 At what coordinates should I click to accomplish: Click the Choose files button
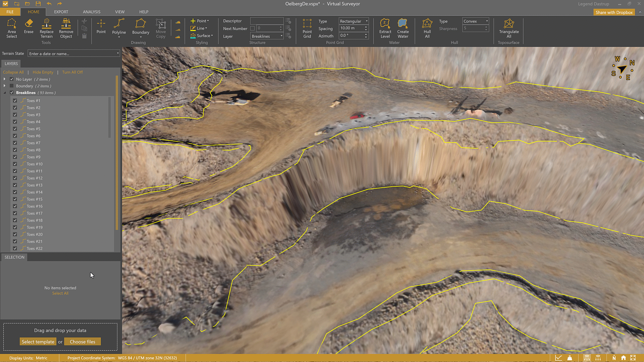tap(83, 342)
